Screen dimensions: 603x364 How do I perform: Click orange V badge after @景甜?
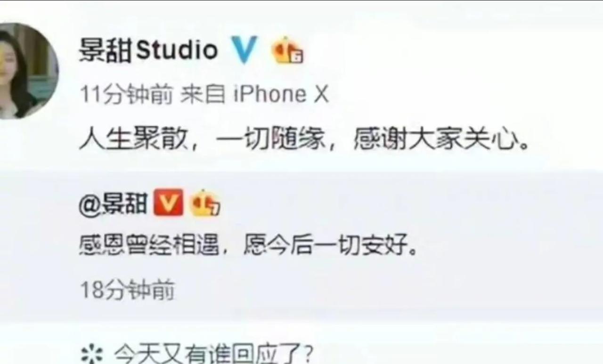pos(168,202)
